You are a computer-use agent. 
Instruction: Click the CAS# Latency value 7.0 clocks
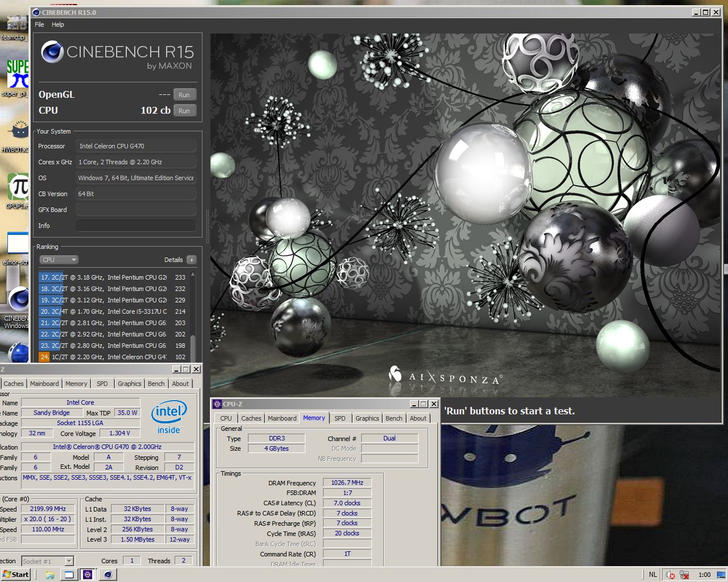pyautogui.click(x=347, y=503)
